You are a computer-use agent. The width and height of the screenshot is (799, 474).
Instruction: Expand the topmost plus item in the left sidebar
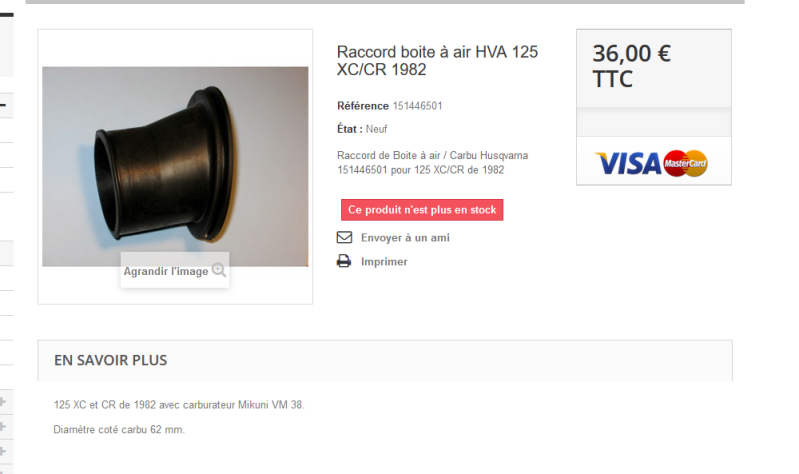tap(3, 402)
